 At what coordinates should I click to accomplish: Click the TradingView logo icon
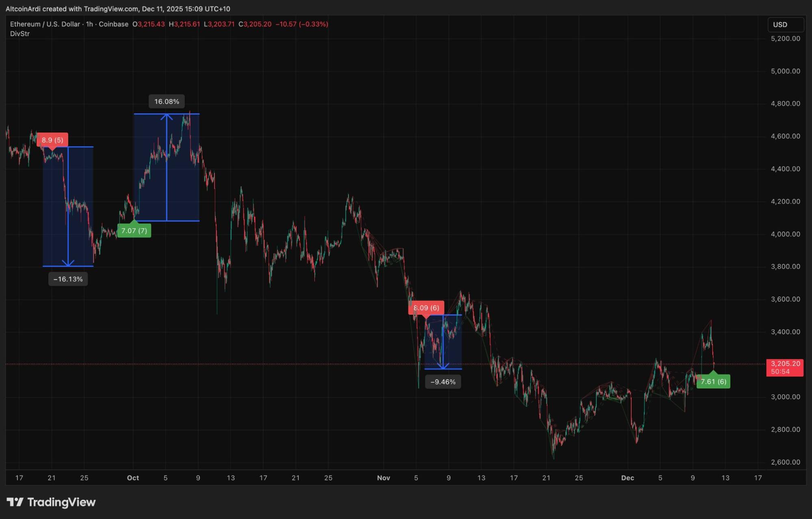pyautogui.click(x=15, y=502)
